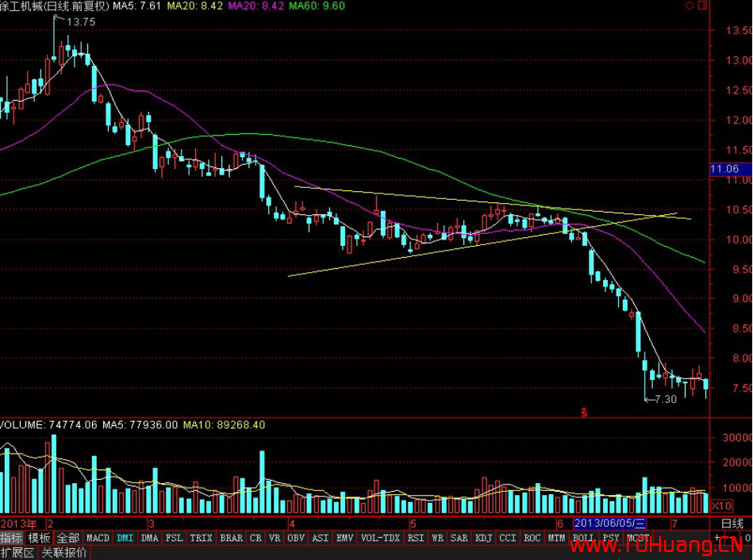
Task: Click the plus icon at the bottom right
Action: 717,538
